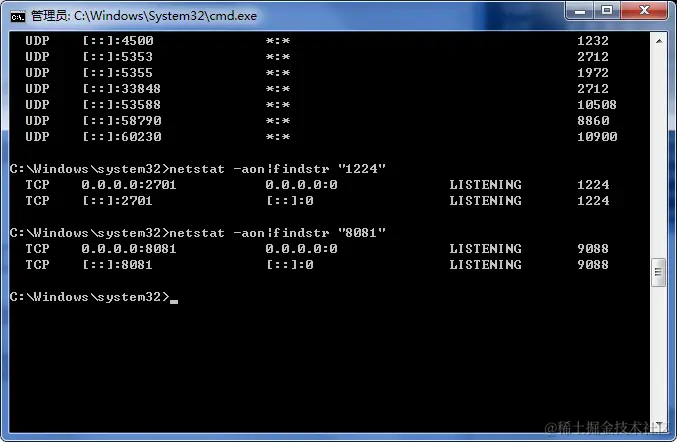
Task: Click the local address 0.0.0.0:2701
Action: pos(129,185)
